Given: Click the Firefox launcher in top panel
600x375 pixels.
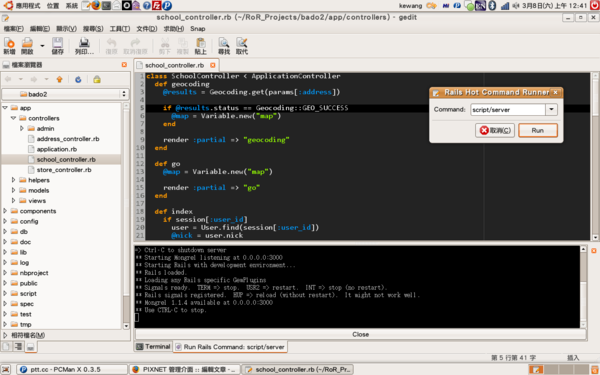Looking at the screenshot, I should click(96, 5).
